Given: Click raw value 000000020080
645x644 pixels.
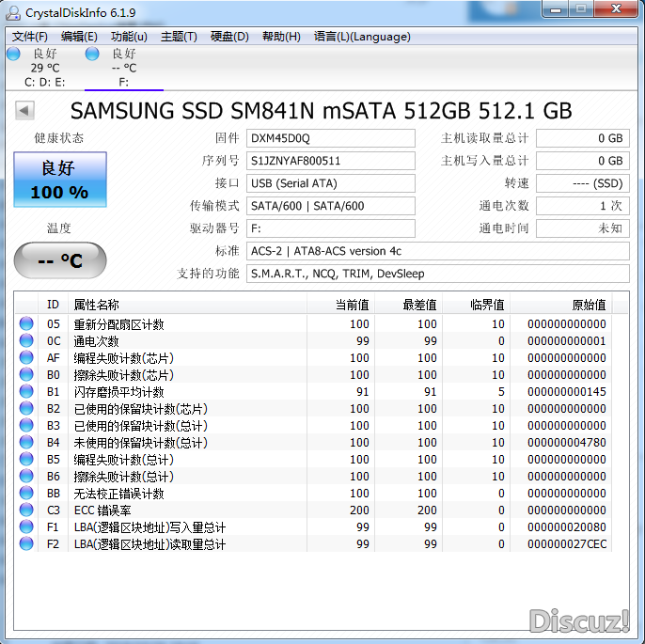Looking at the screenshot, I should tap(567, 527).
